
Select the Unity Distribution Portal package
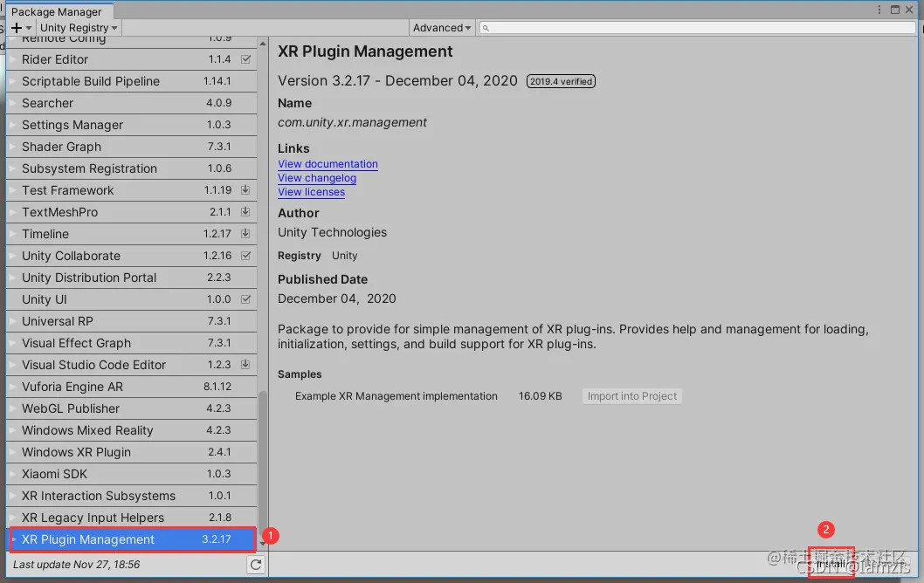click(x=131, y=277)
